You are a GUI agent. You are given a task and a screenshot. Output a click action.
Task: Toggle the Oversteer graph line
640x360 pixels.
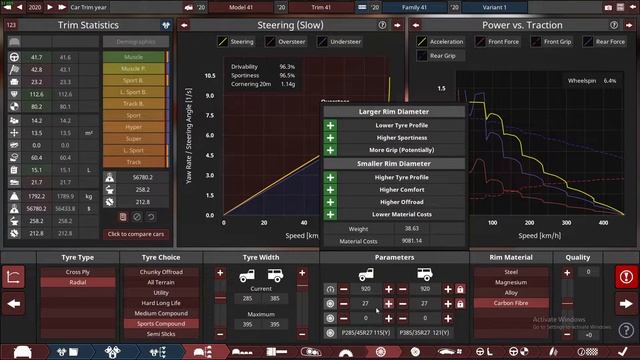pyautogui.click(x=270, y=42)
